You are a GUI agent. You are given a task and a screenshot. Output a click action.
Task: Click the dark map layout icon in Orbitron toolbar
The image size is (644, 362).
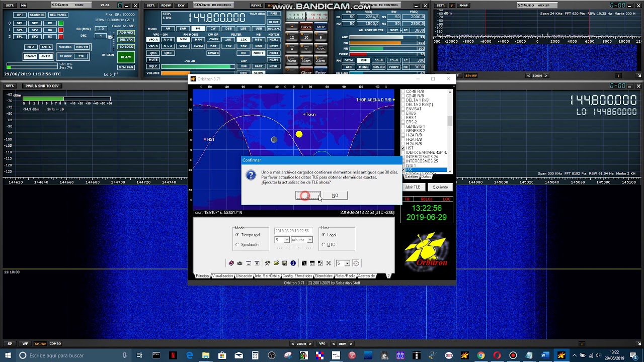pos(304,263)
